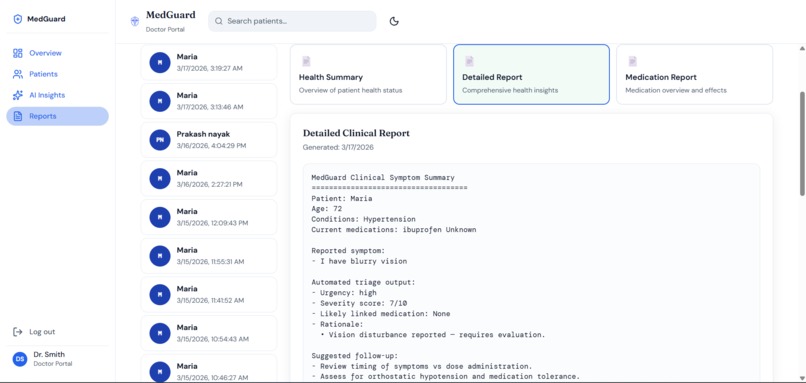Click the avatar of Maria 10:46:27 AM entry

pos(160,372)
